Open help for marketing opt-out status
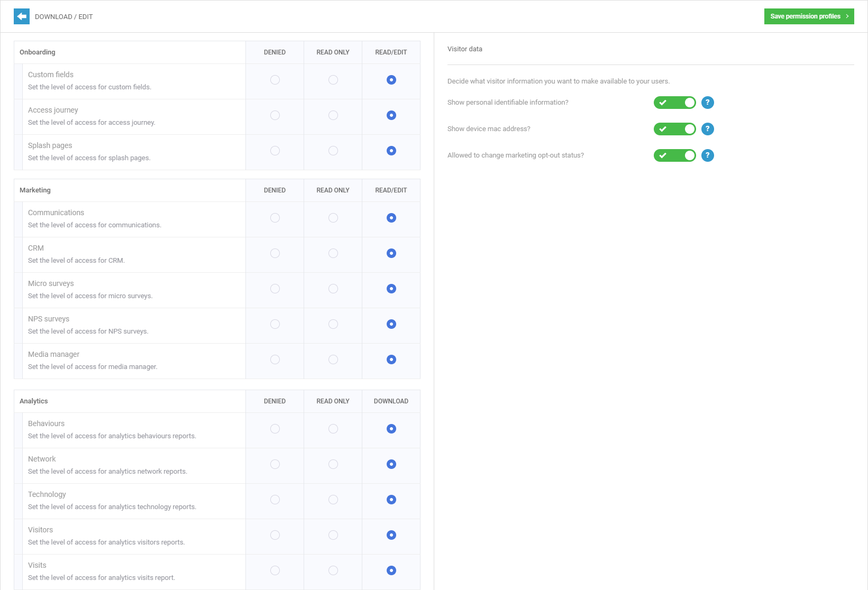 pyautogui.click(x=708, y=155)
